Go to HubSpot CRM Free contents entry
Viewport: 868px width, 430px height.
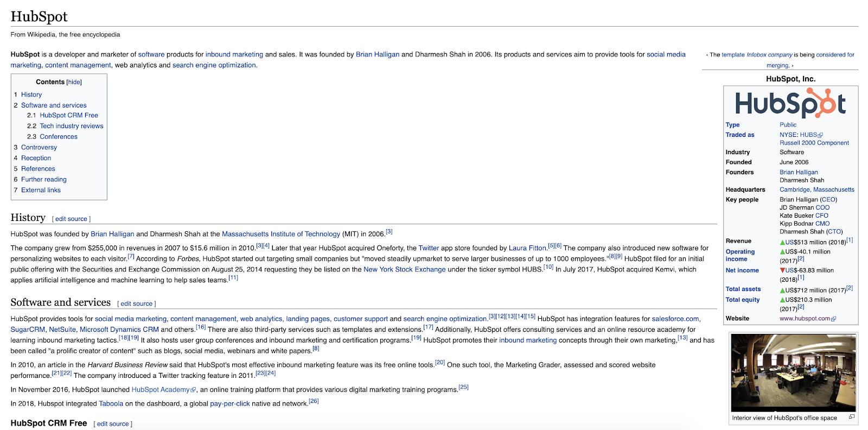point(69,115)
